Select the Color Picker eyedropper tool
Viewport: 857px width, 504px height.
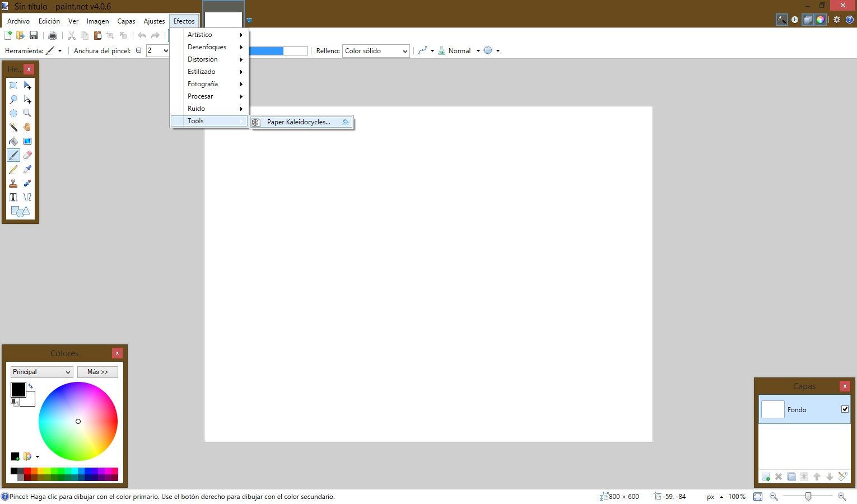click(x=27, y=169)
